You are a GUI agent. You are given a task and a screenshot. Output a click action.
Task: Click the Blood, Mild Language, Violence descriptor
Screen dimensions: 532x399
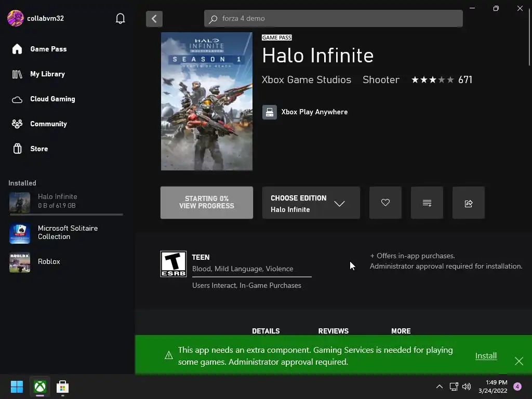tap(243, 269)
